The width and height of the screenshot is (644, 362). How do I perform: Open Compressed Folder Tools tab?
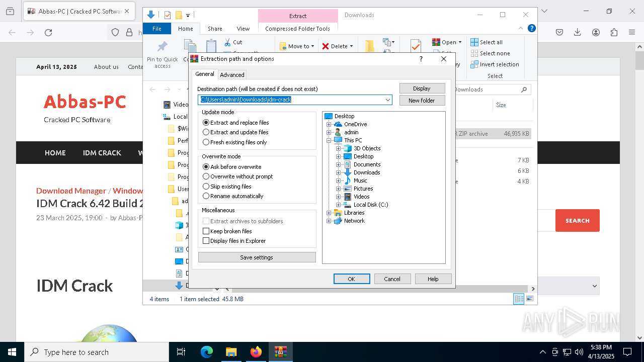tap(298, 29)
